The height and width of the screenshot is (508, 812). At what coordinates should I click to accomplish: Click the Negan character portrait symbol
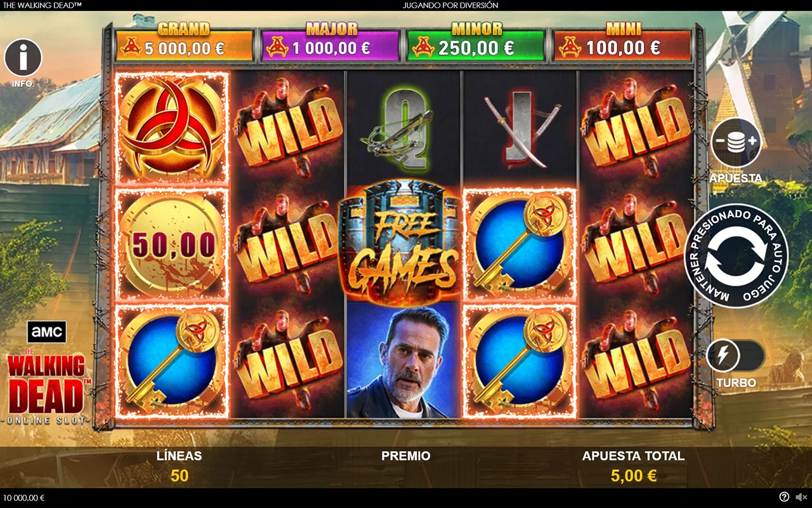pos(404,360)
